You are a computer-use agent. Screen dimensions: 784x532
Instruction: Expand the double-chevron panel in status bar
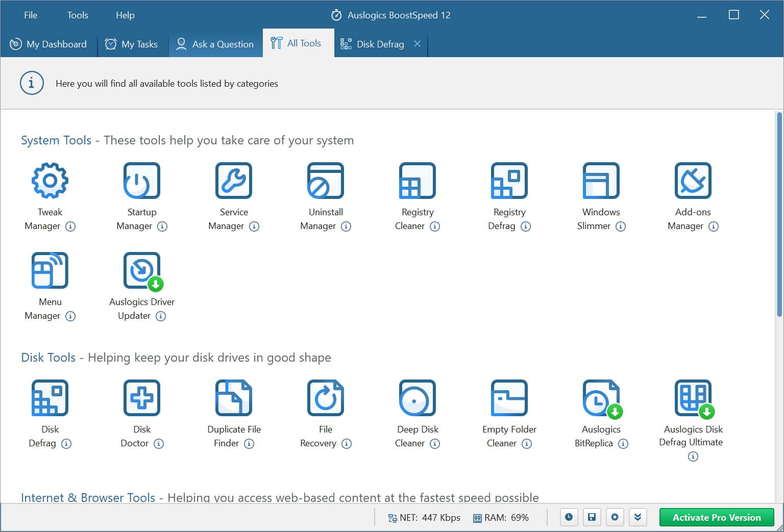pos(638,517)
